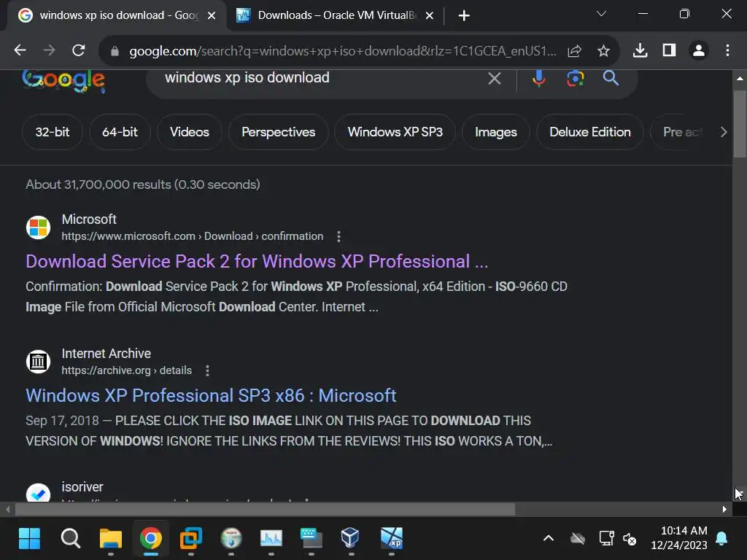This screenshot has height=560, width=747.
Task: Show hidden system tray icons
Action: click(x=549, y=539)
